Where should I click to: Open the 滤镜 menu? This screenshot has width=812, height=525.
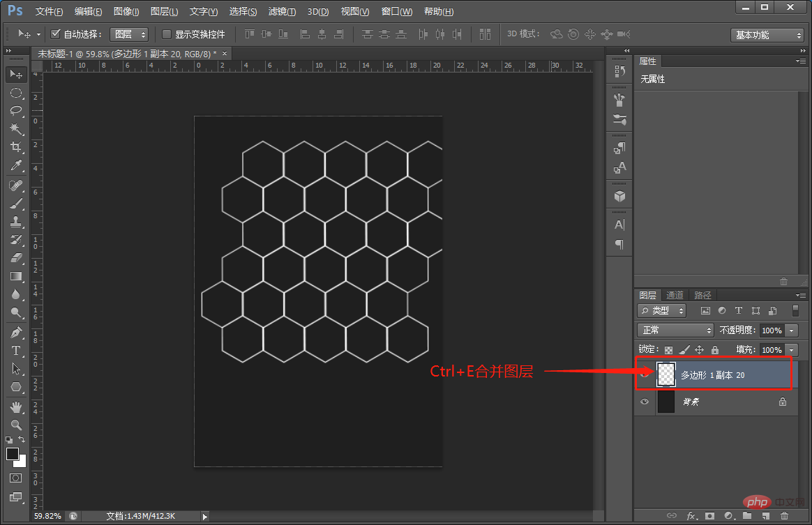point(283,11)
